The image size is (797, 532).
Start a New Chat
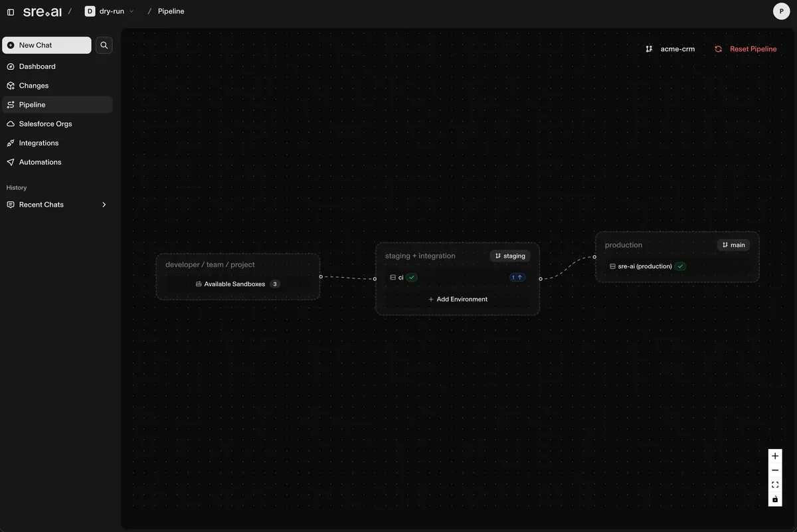coord(46,45)
